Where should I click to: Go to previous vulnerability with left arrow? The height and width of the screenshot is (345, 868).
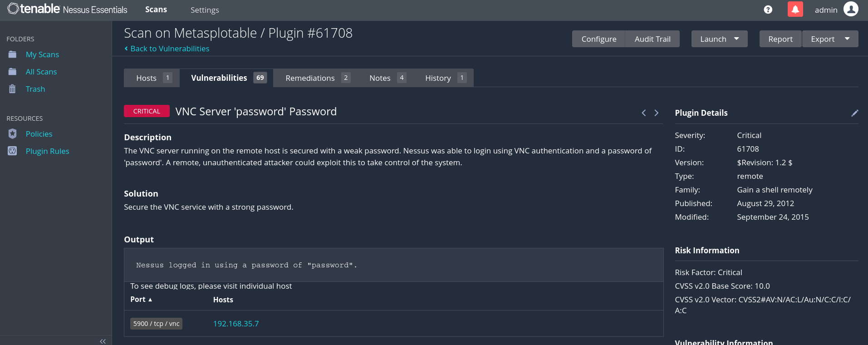tap(643, 113)
